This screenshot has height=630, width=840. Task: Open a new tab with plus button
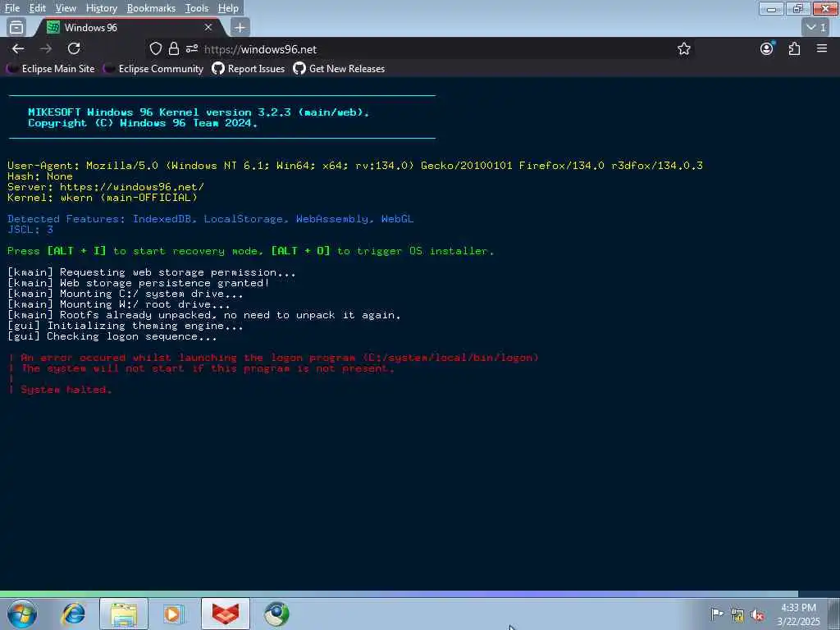pos(240,27)
